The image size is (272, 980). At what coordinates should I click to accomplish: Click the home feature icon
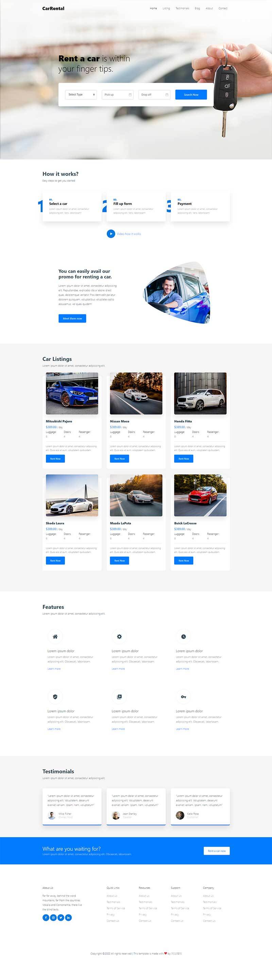(x=55, y=636)
